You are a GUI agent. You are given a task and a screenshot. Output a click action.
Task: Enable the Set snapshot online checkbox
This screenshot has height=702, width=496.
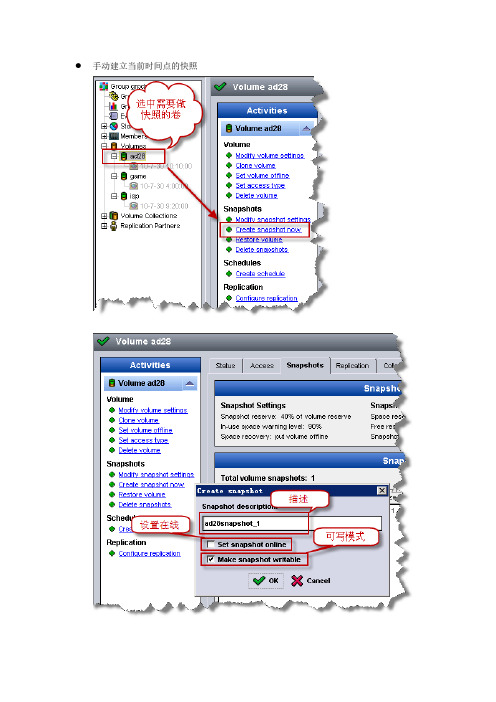tap(211, 544)
